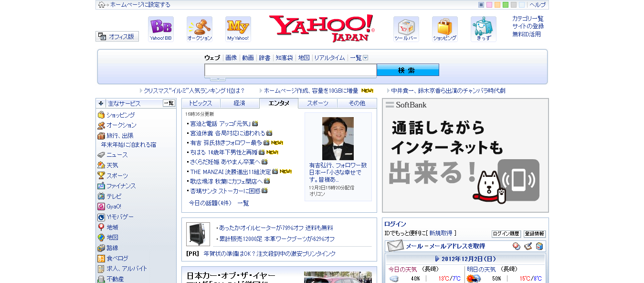
Task: Open the suggestion arrow below the search box
Action: point(218,79)
